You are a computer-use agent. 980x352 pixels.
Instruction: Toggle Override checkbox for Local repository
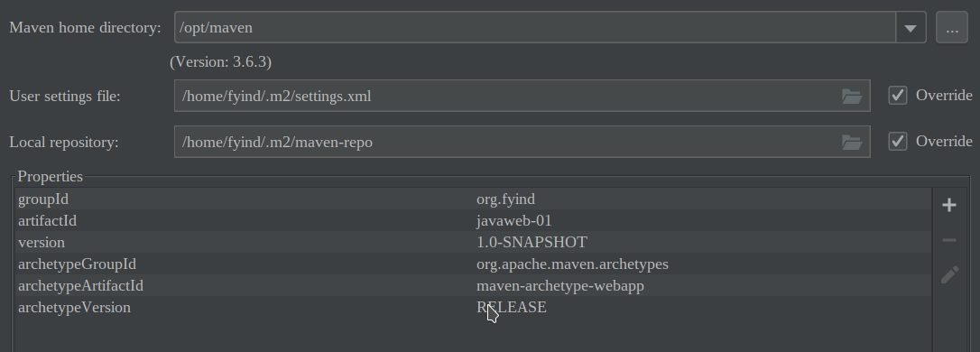(x=898, y=142)
